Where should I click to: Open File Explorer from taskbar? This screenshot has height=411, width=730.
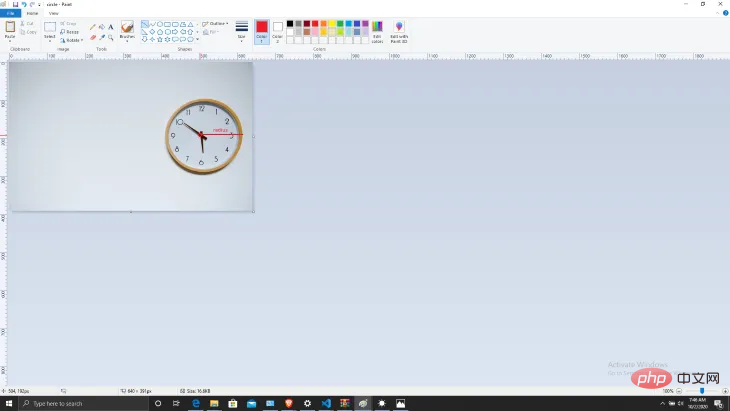point(214,403)
